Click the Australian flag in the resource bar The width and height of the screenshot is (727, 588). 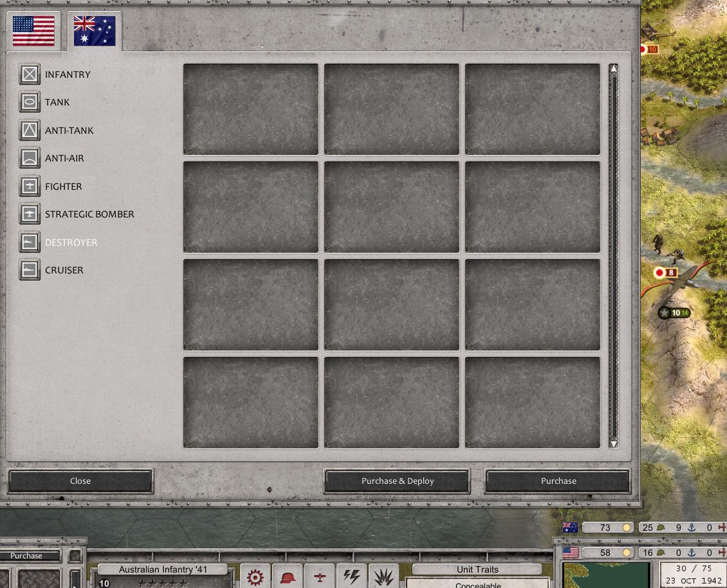(x=570, y=528)
